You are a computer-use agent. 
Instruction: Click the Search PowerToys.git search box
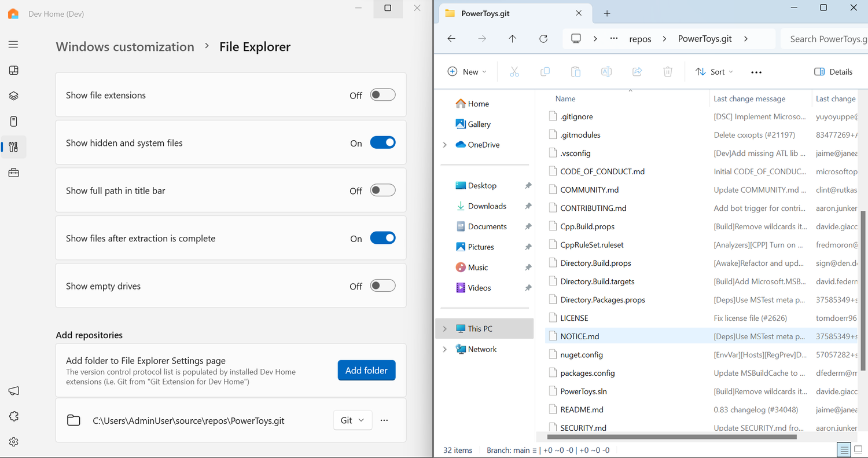(x=827, y=39)
